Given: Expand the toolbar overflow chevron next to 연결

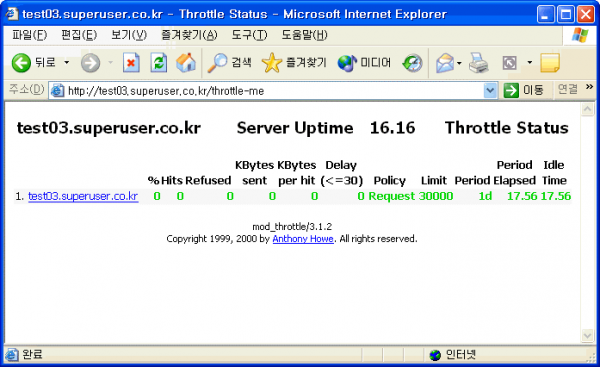Looking at the screenshot, I should 589,87.
